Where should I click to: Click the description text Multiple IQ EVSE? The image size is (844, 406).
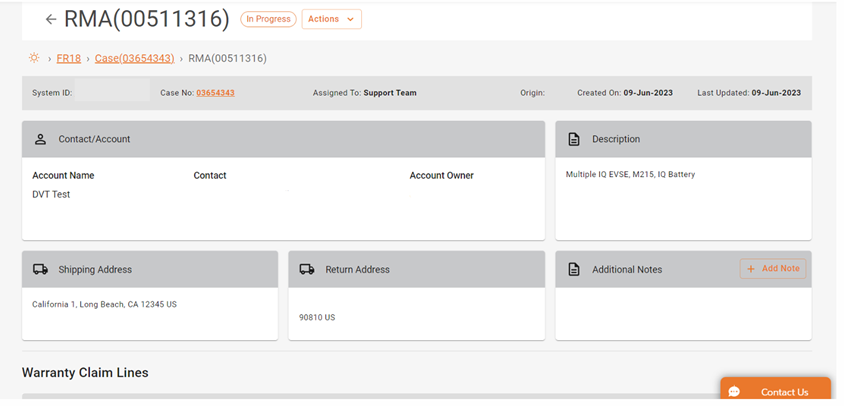pos(630,174)
